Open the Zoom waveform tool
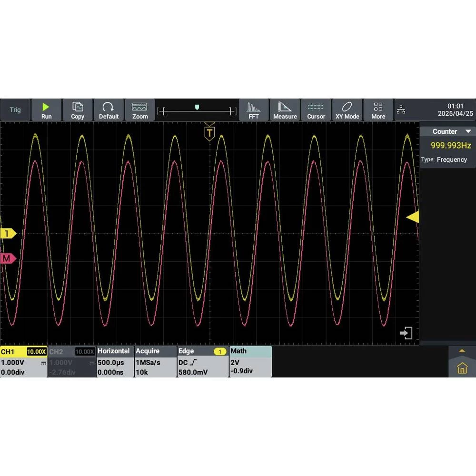This screenshot has height=476, width=476. click(x=140, y=110)
